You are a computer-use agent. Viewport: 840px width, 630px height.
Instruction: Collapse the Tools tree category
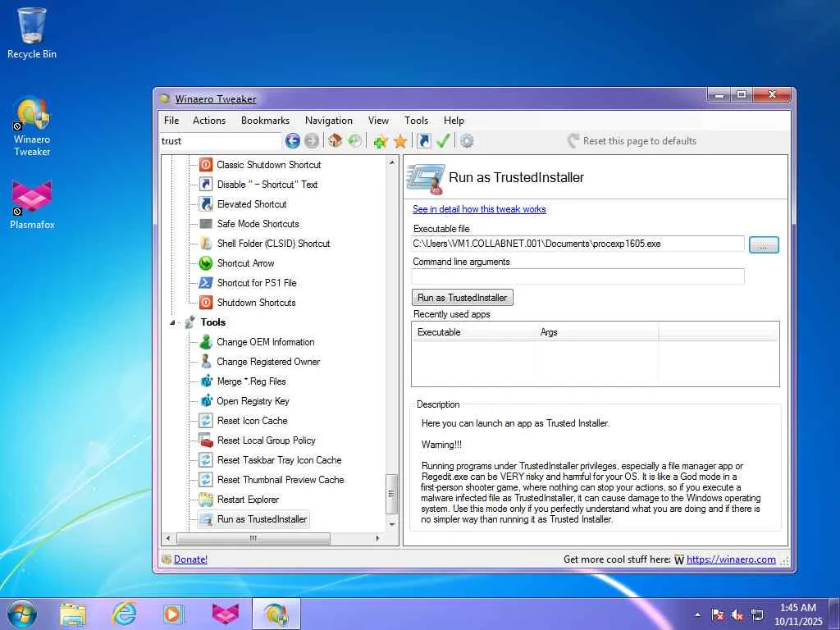tap(172, 322)
